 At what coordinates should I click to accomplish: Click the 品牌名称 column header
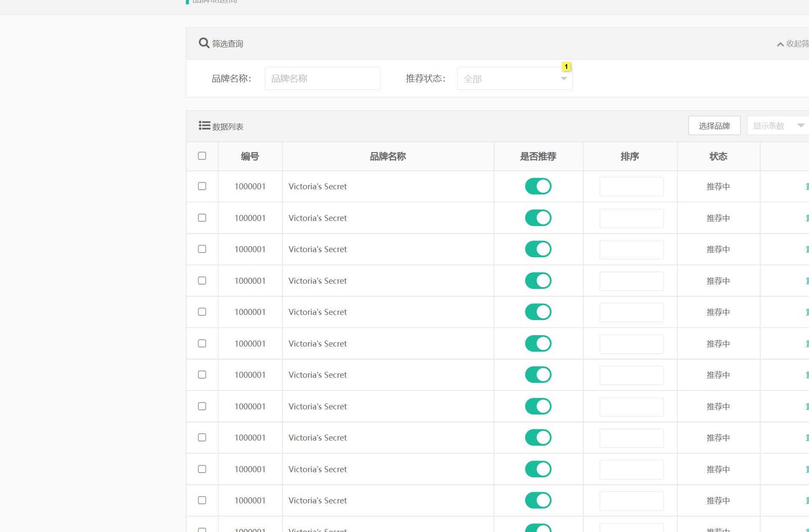point(388,156)
